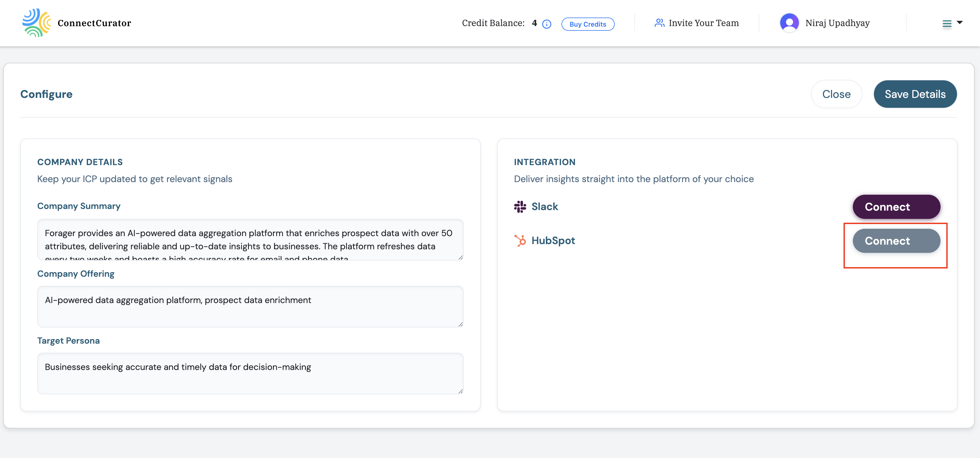Open Niraj Upadhyay's profile avatar
980x458 pixels.
790,22
